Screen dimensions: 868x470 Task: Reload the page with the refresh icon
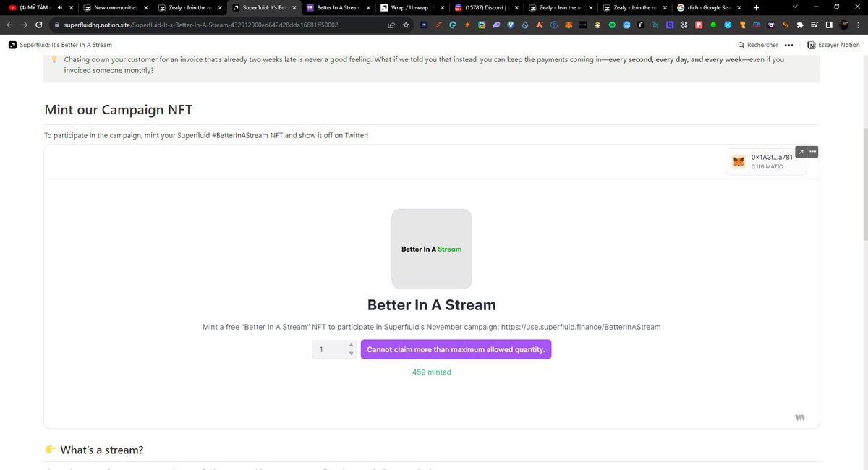[x=38, y=25]
